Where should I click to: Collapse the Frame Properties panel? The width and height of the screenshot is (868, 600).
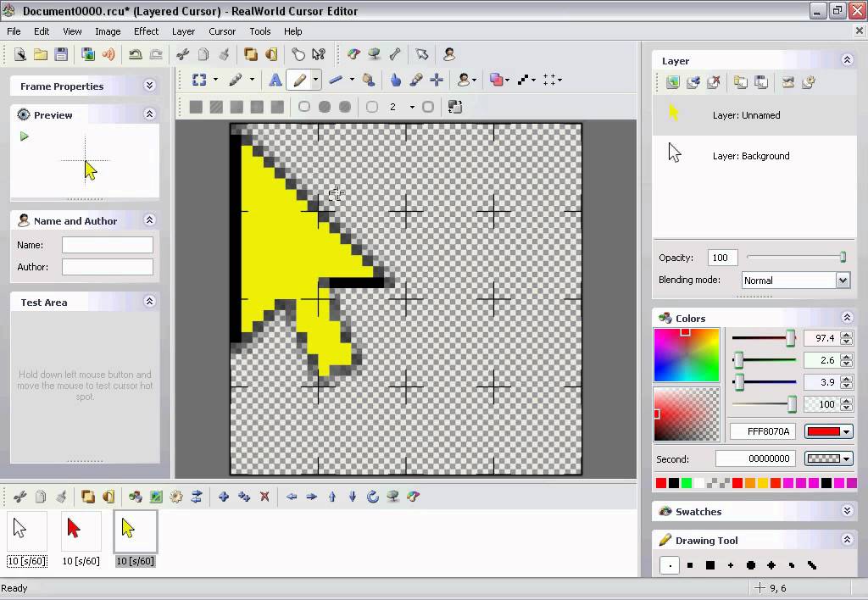149,86
